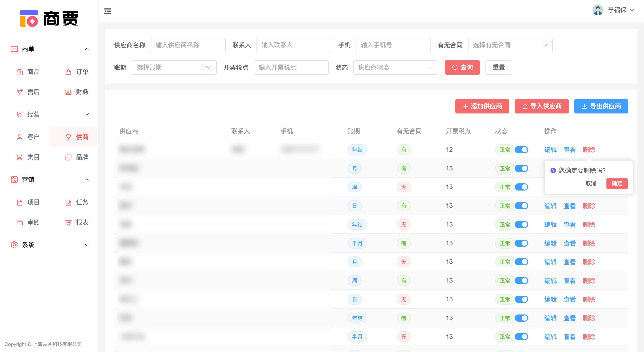Click the 报表 reports icon

pyautogui.click(x=68, y=222)
